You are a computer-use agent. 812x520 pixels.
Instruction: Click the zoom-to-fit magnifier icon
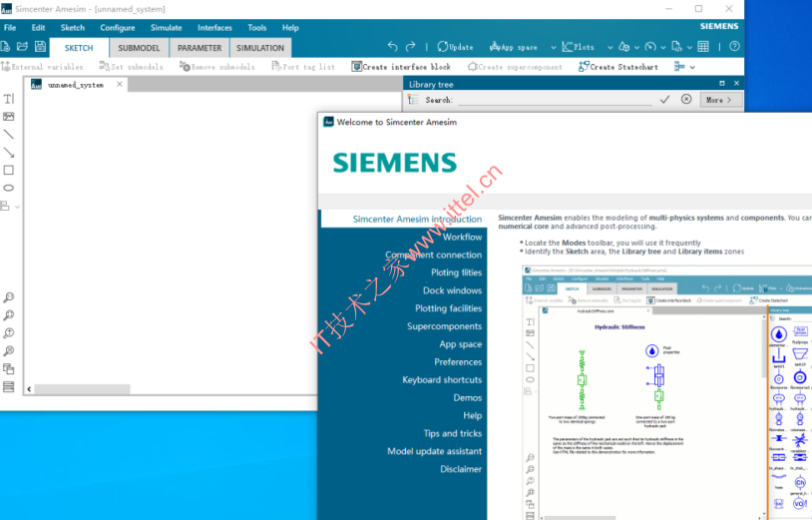tap(9, 315)
